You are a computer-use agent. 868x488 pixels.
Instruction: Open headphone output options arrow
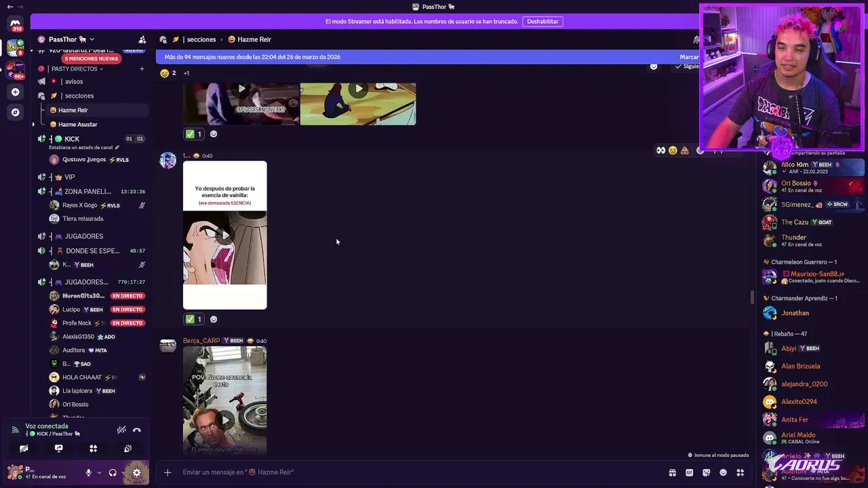pos(123,472)
